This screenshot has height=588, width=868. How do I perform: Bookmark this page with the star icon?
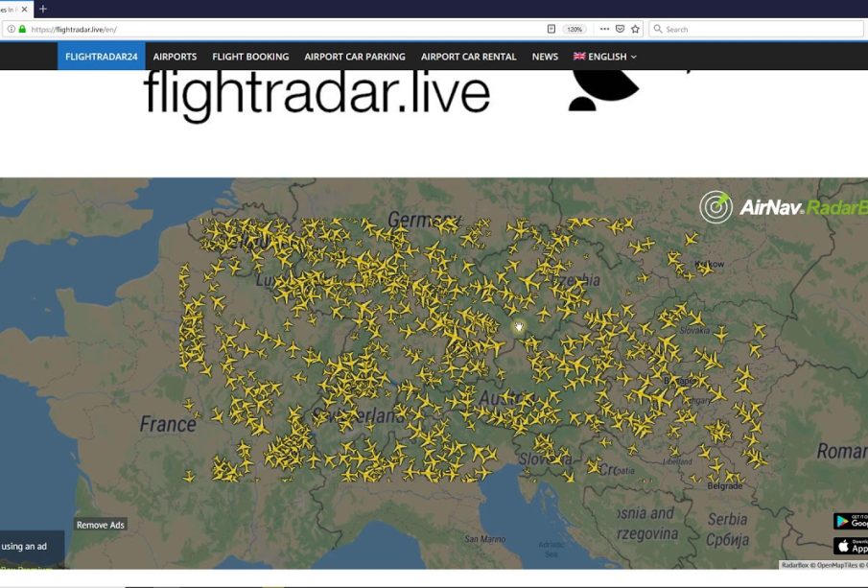636,29
